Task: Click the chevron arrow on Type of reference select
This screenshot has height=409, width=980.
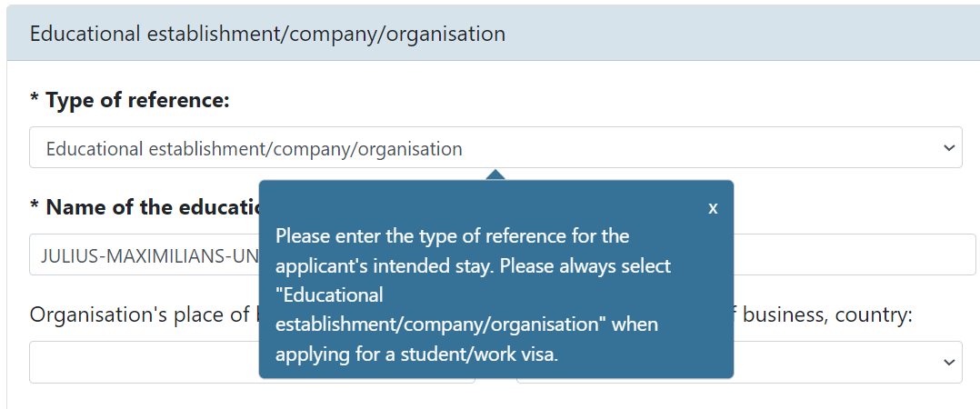Action: coord(948,147)
